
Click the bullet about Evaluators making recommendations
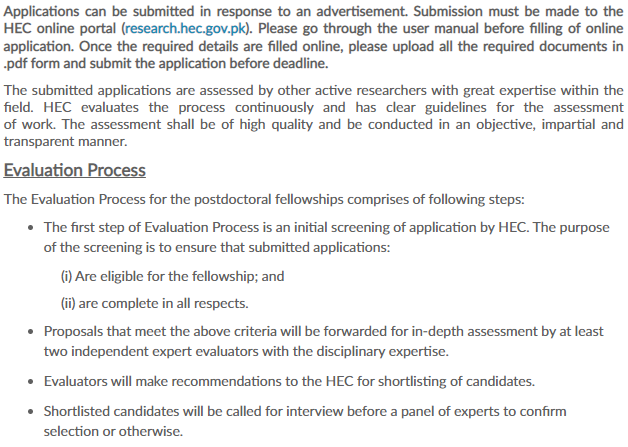tap(289, 381)
